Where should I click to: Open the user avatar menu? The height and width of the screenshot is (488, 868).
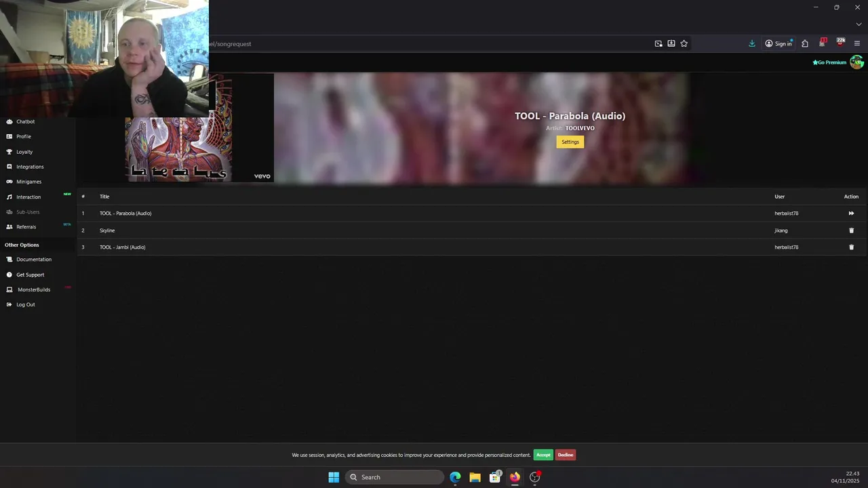(x=857, y=62)
